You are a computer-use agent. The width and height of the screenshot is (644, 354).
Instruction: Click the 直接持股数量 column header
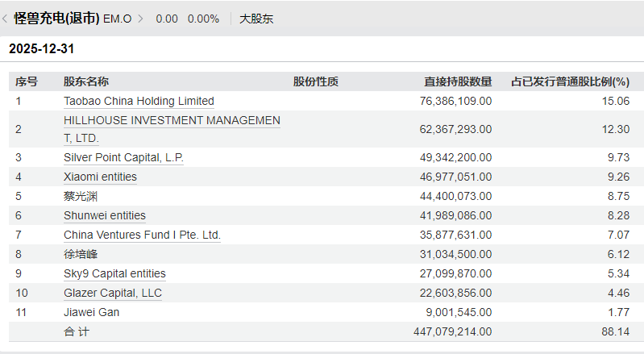point(458,81)
